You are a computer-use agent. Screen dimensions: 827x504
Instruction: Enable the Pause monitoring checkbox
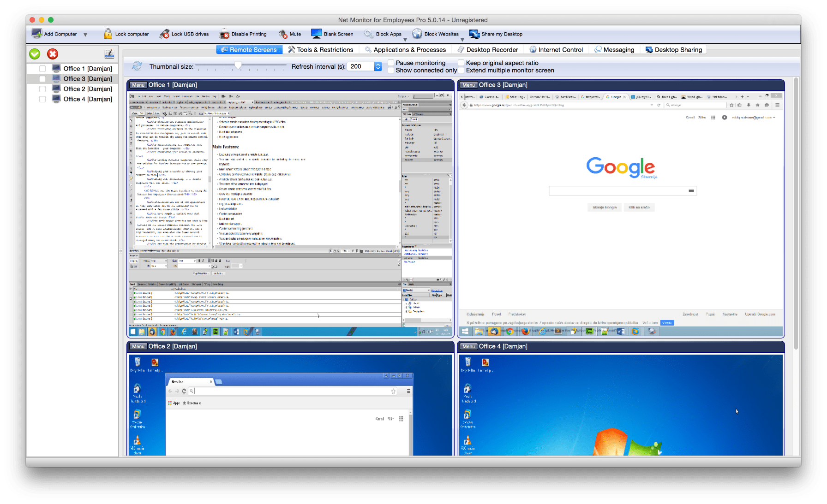click(x=391, y=63)
